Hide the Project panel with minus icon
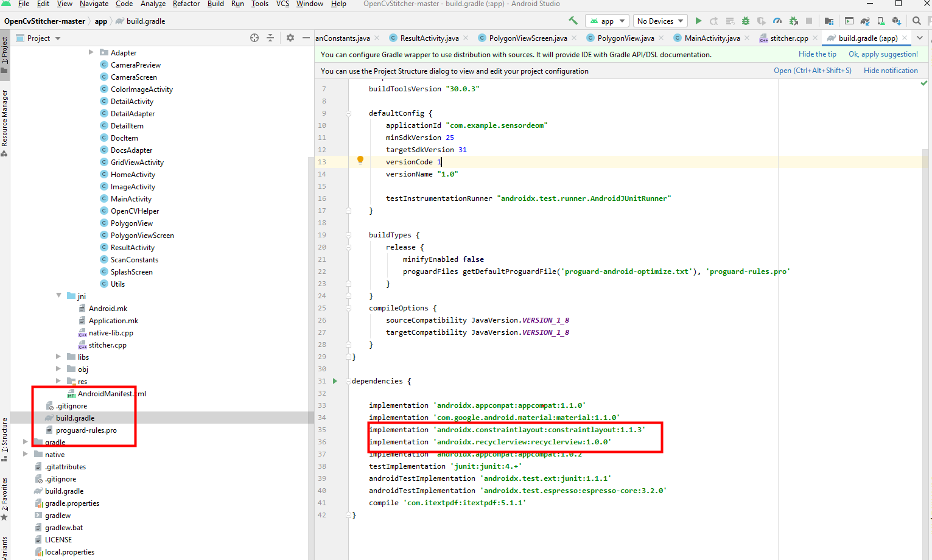Viewport: 932px width, 560px height. tap(306, 38)
